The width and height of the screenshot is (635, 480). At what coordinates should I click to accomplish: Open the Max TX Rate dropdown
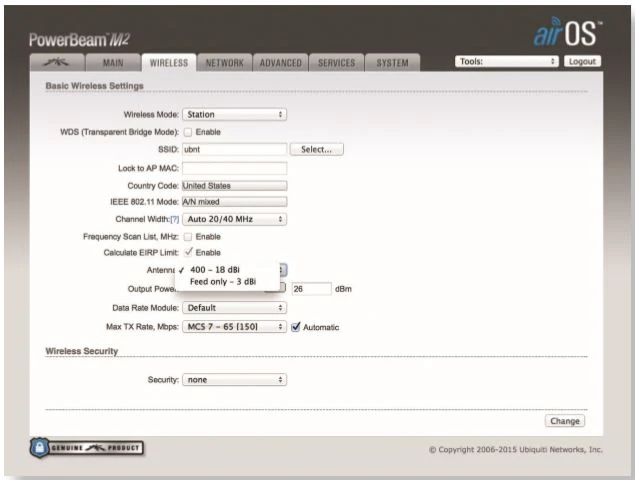pyautogui.click(x=234, y=327)
